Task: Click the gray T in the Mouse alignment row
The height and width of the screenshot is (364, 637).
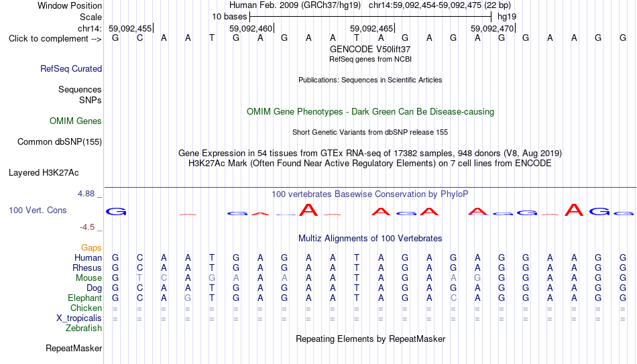Action: tap(139, 278)
